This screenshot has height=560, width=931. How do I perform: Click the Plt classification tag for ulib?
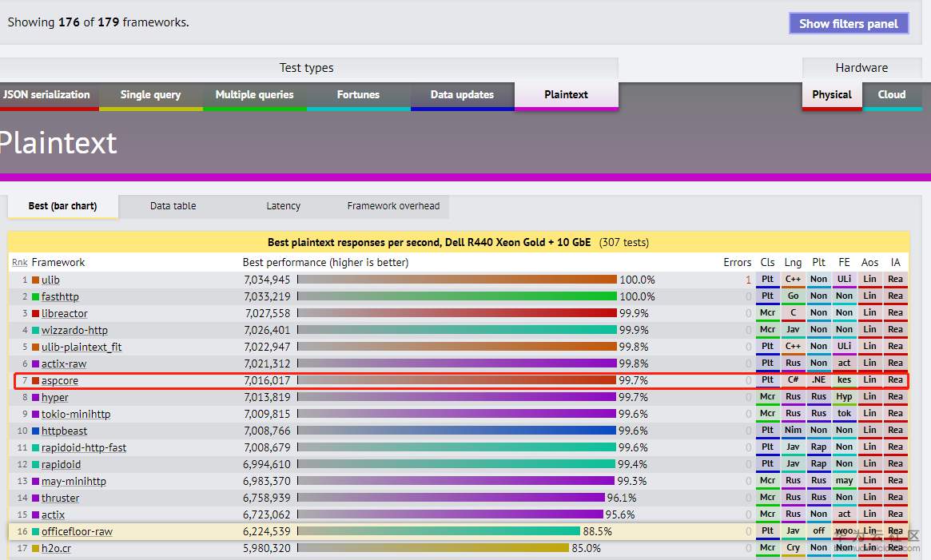pos(768,279)
